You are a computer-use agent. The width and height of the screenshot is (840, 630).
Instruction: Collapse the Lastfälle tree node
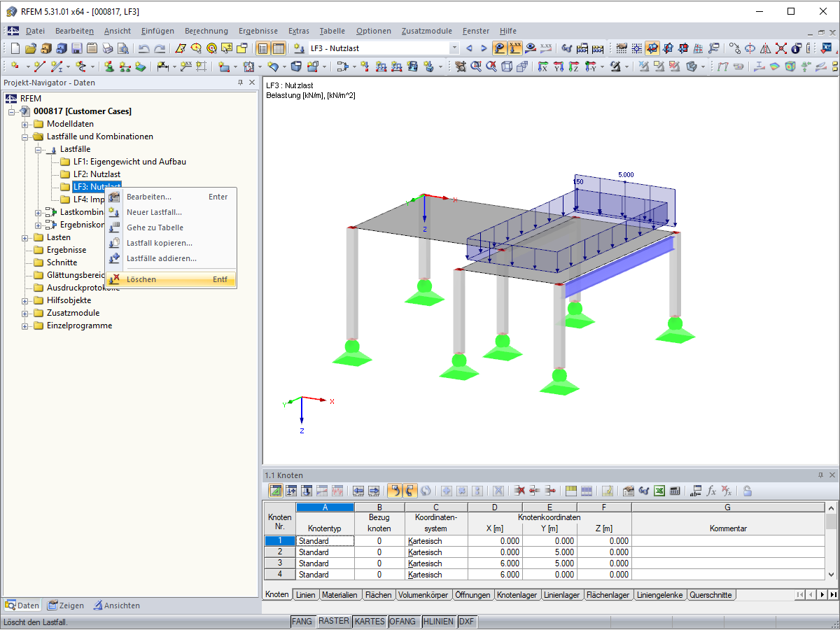(x=39, y=149)
